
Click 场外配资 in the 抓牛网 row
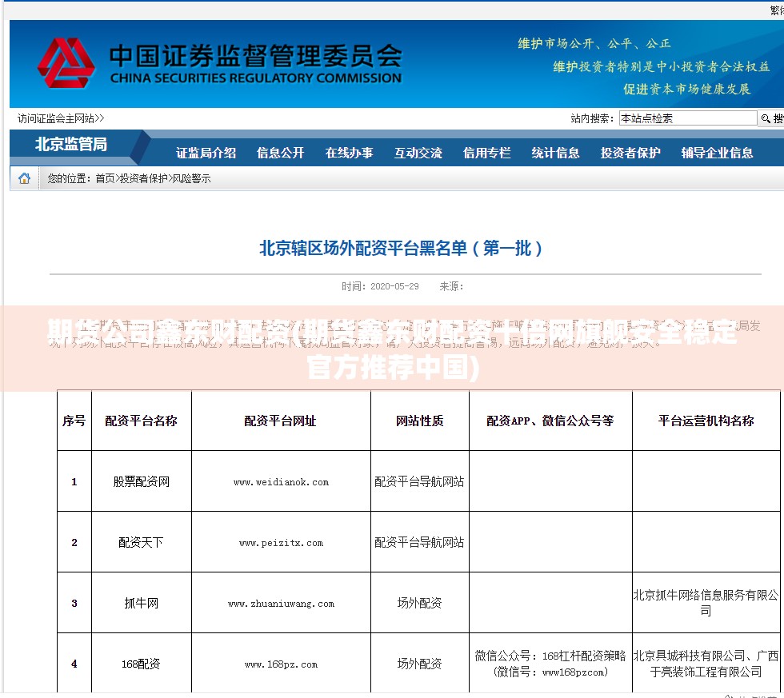[x=419, y=603]
